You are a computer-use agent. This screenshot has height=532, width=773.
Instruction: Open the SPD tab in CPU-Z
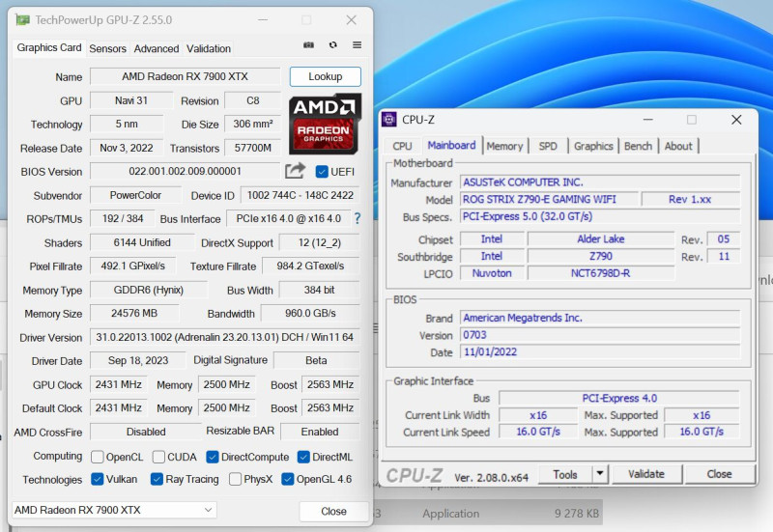(x=548, y=147)
